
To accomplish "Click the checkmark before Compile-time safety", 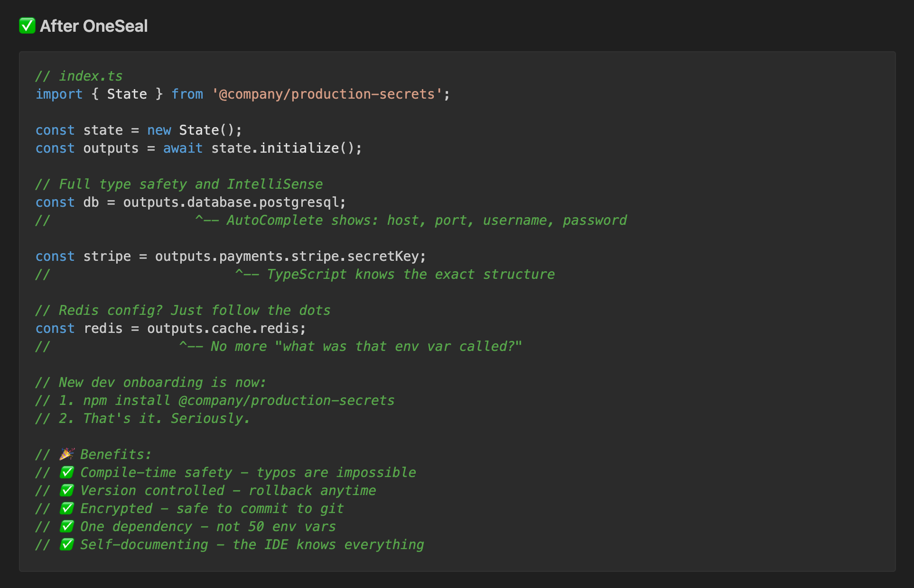I will (67, 472).
